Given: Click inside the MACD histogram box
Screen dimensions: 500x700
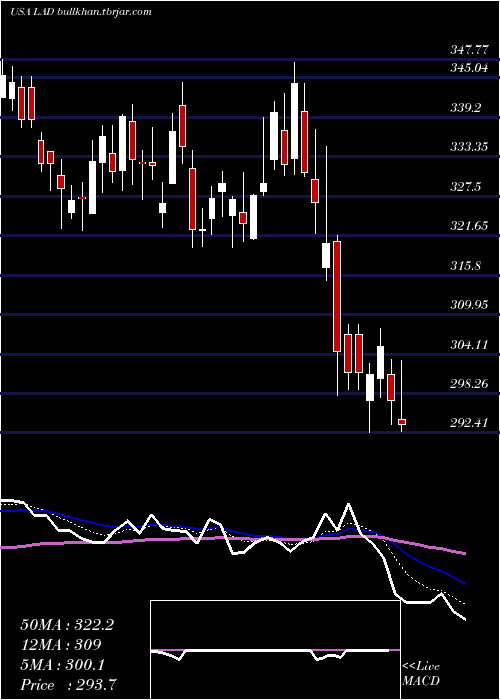Looking at the screenshot, I should pyautogui.click(x=275, y=650).
